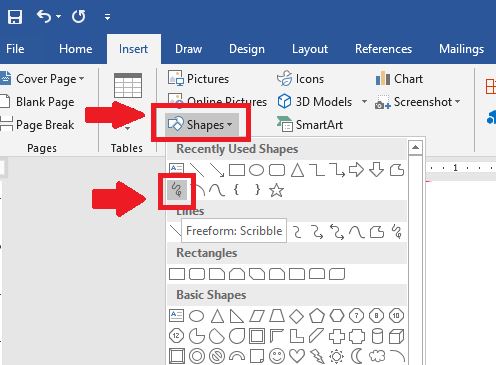This screenshot has height=365, width=496.
Task: Pick the Cube basic shape
Action: coord(397,336)
